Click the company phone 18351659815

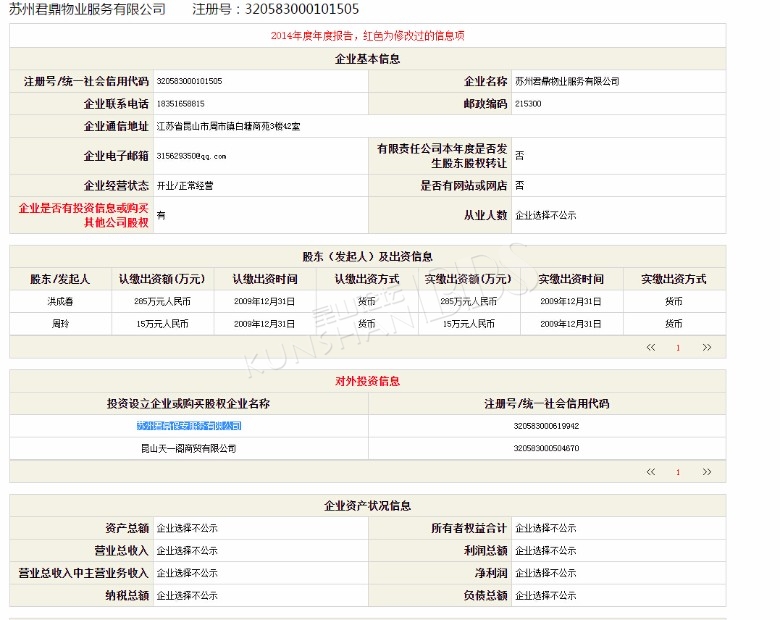click(x=181, y=104)
